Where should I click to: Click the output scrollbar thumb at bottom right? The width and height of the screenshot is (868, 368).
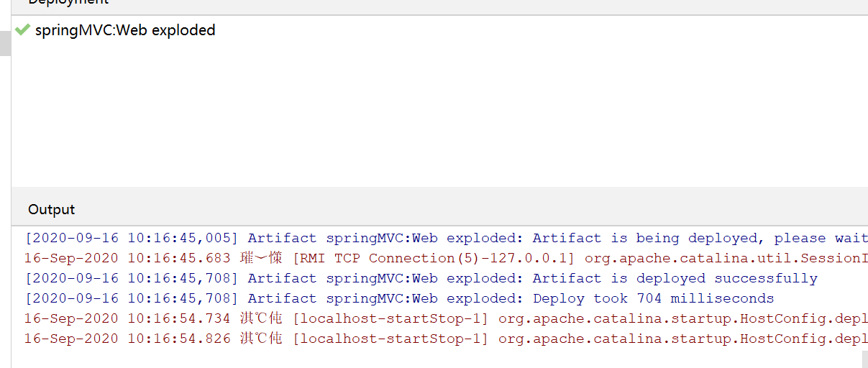click(865, 359)
